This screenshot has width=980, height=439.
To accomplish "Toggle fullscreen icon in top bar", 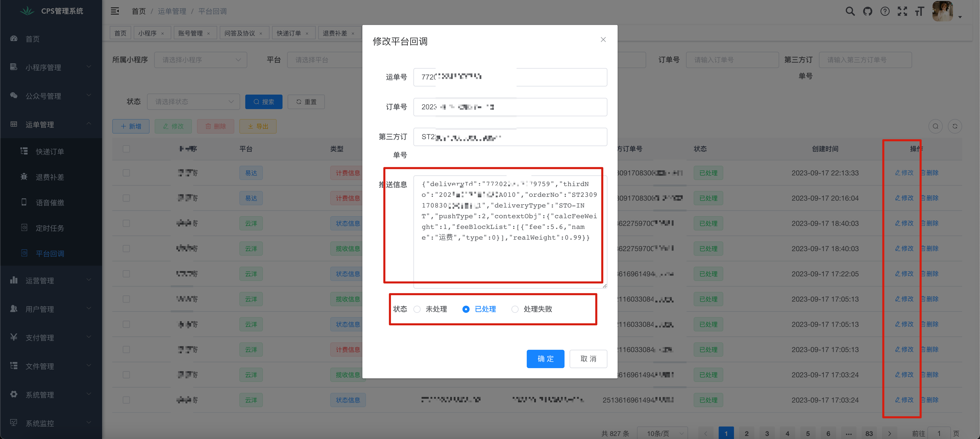I will 902,11.
